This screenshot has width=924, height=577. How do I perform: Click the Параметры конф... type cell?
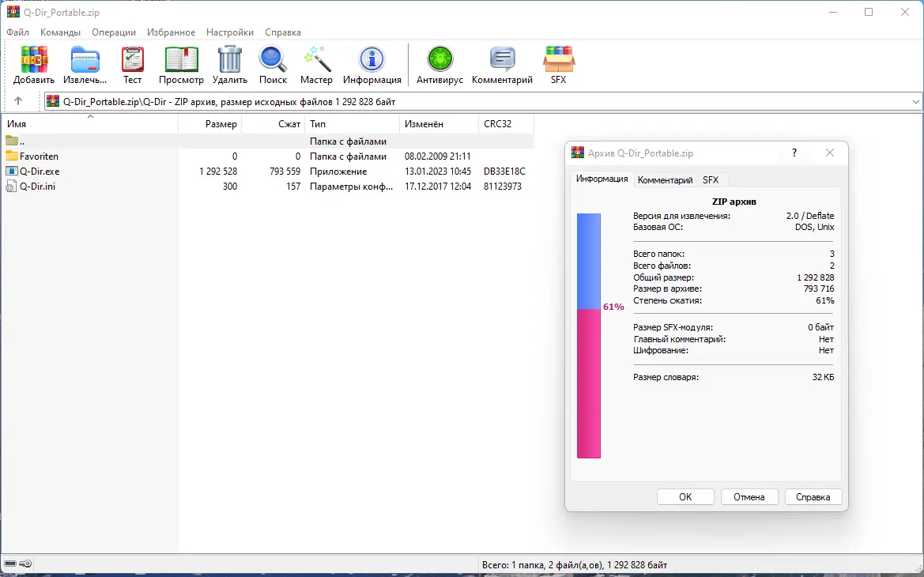point(351,187)
